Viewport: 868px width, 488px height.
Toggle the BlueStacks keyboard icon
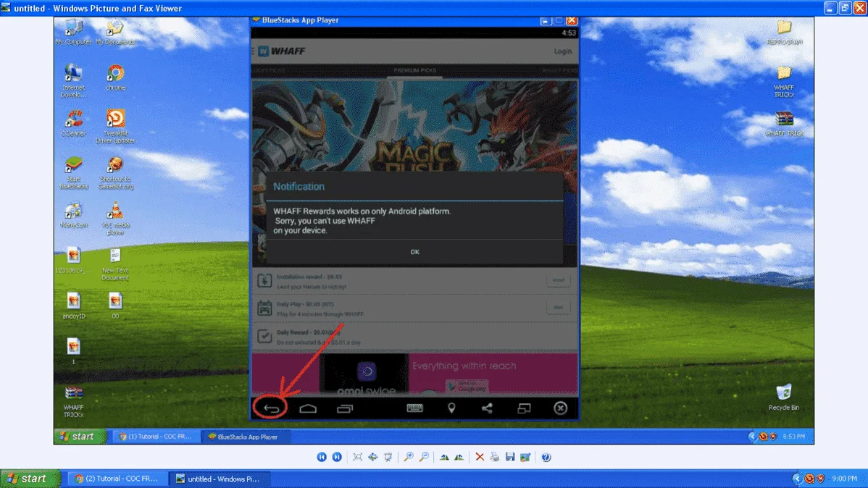click(414, 408)
